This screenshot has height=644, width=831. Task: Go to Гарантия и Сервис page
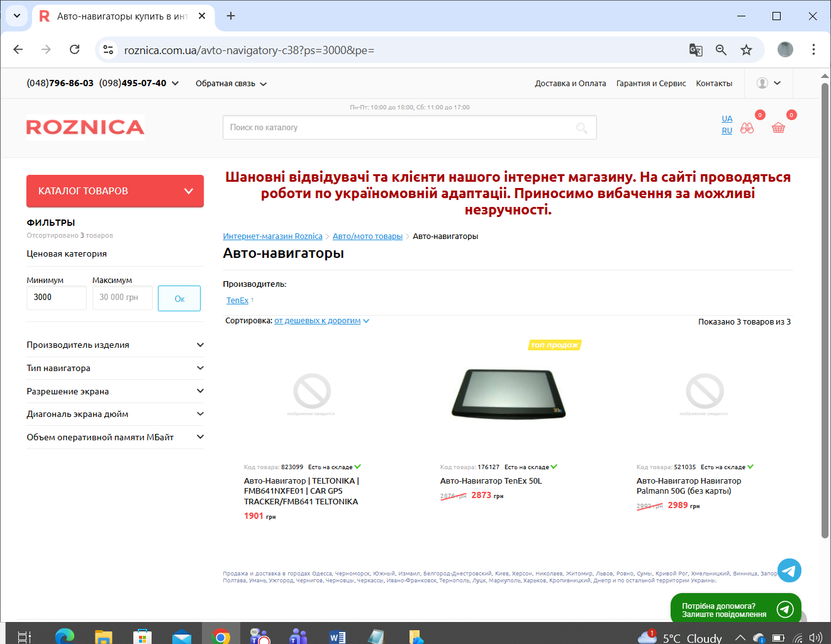tap(650, 83)
